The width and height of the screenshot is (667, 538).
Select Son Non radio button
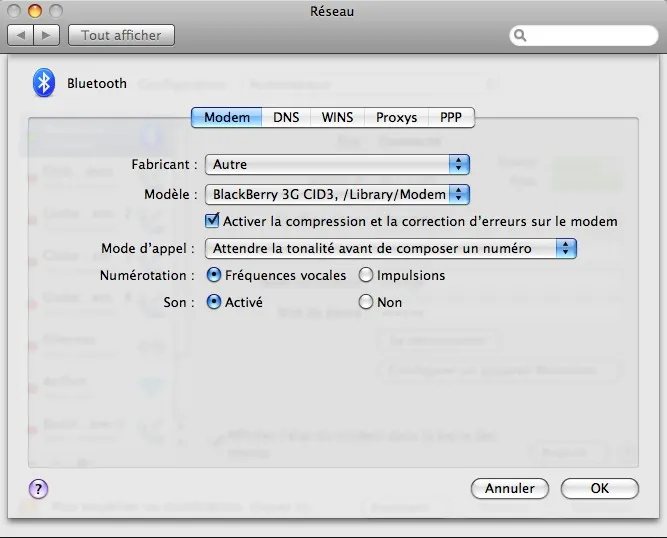365,302
